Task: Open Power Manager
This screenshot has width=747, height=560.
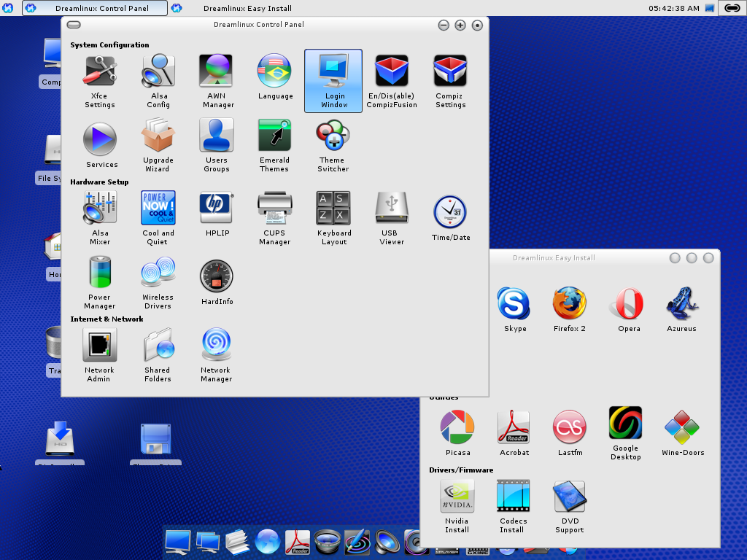Action: tap(100, 282)
